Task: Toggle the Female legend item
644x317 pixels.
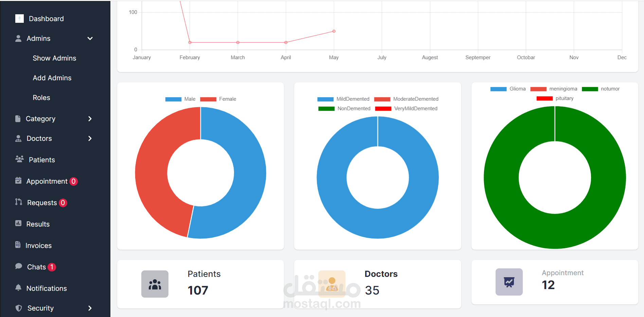Action: pyautogui.click(x=218, y=99)
